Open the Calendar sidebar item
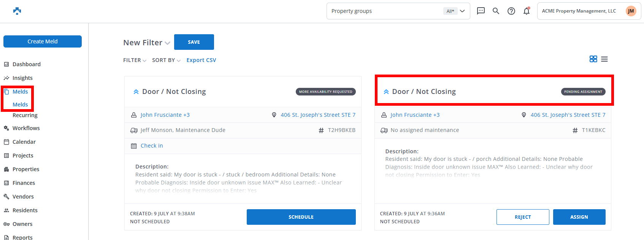 pyautogui.click(x=24, y=142)
